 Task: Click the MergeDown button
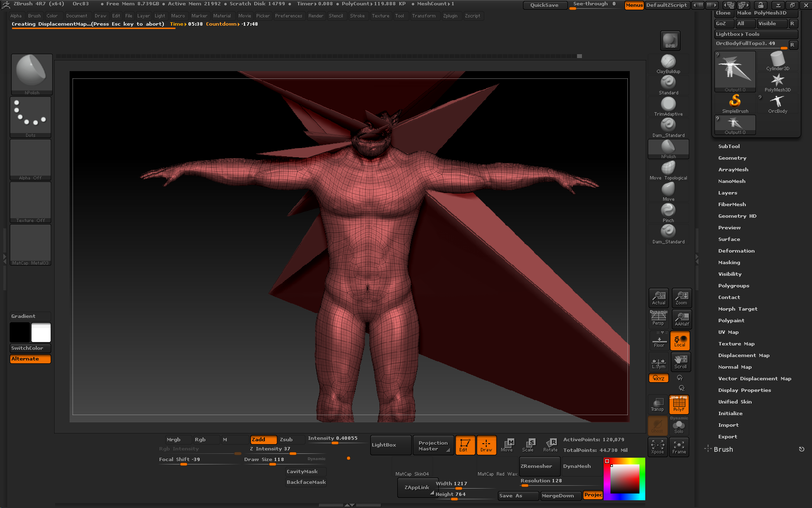(561, 496)
